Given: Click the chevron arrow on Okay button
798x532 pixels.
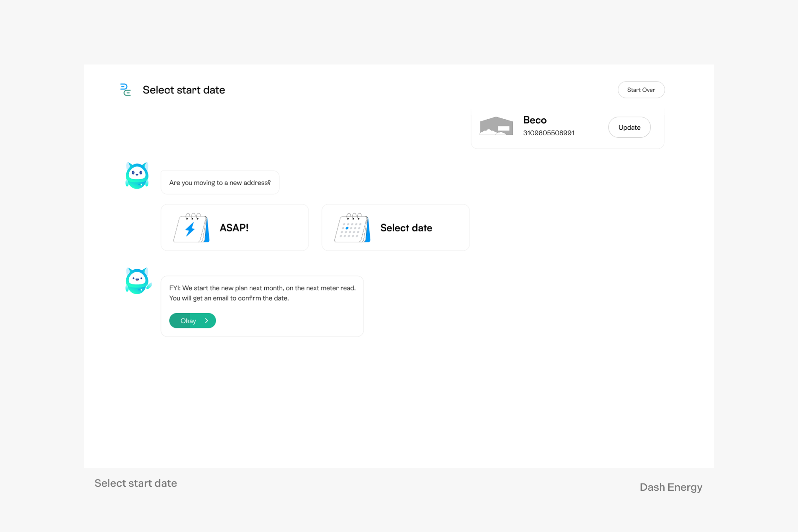Looking at the screenshot, I should click(x=206, y=321).
